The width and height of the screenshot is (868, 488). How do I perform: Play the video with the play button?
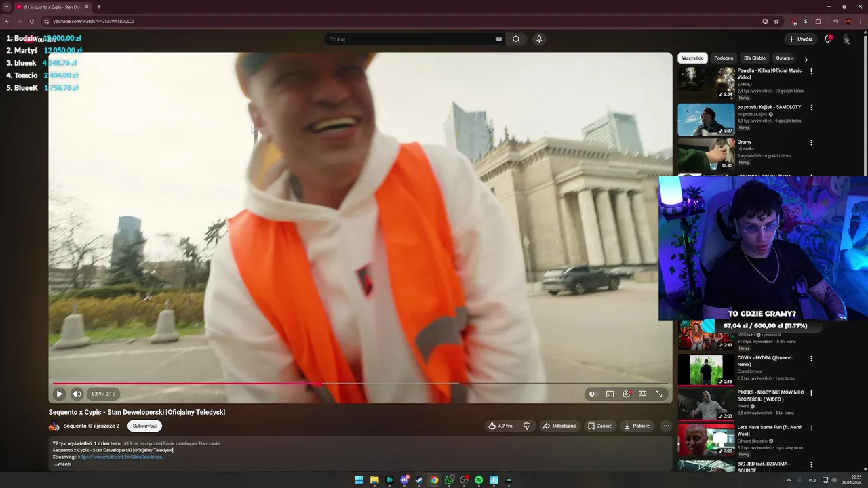(x=59, y=394)
